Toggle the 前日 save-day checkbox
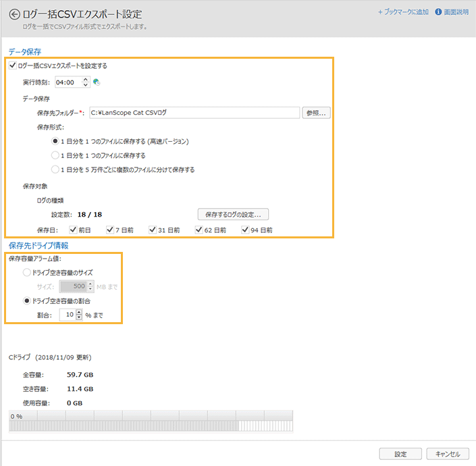 [73, 230]
